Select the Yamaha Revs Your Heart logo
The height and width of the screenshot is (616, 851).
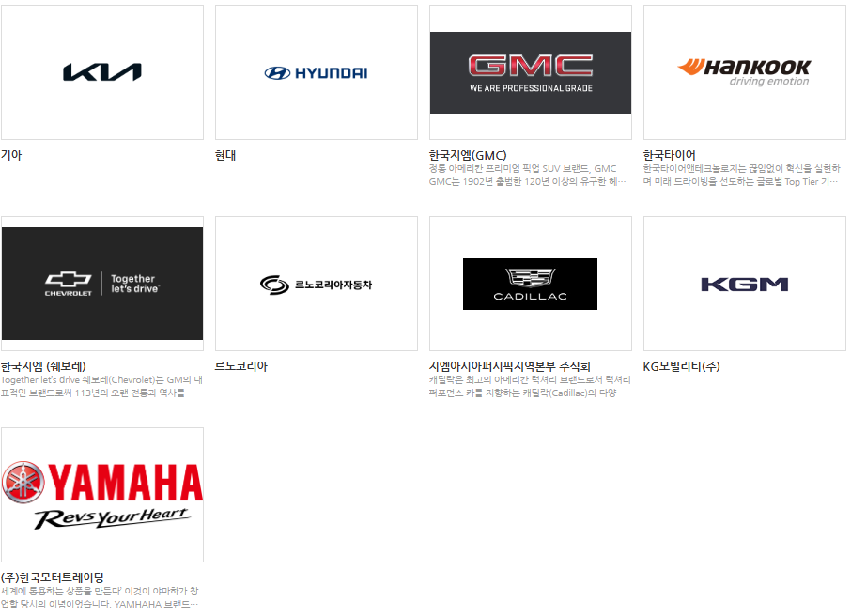(102, 494)
